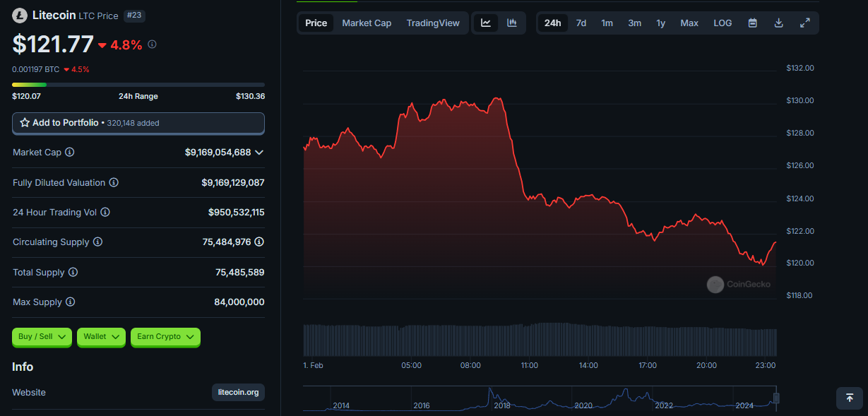Switch to candlestick chart view

pyautogui.click(x=512, y=23)
